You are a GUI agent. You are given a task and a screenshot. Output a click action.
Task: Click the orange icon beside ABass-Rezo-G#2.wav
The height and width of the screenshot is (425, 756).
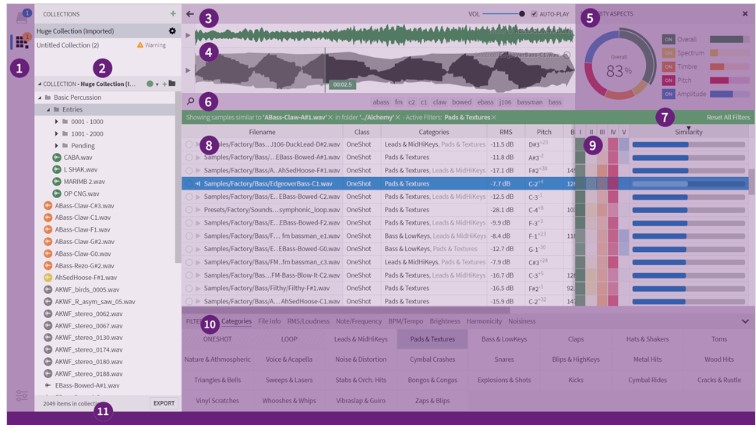point(48,265)
